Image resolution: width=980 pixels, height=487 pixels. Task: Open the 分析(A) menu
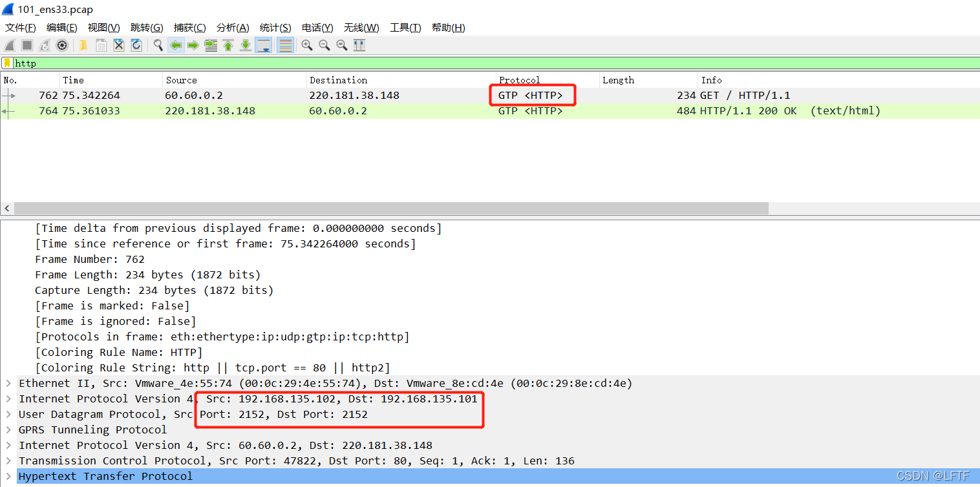click(x=233, y=28)
